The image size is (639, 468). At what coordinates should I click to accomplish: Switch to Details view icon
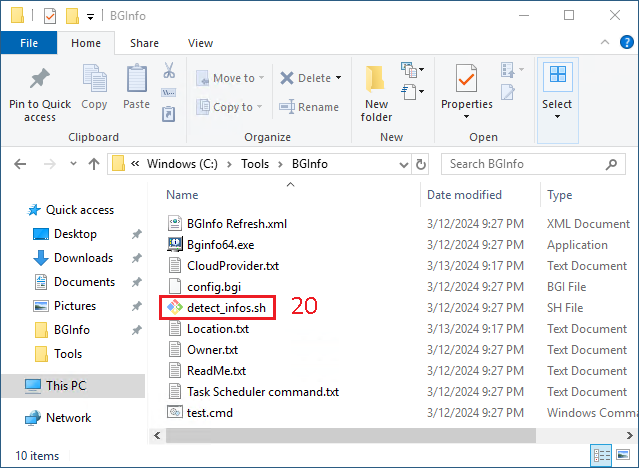(x=602, y=455)
